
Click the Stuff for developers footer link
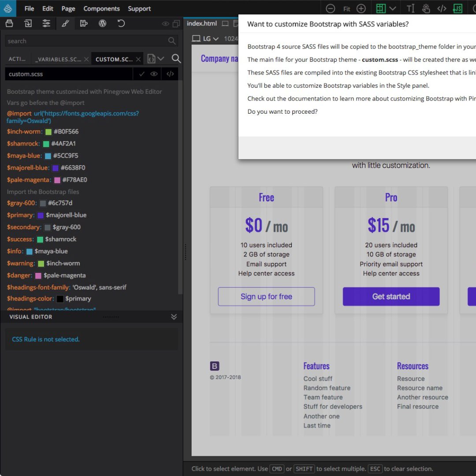tap(333, 406)
